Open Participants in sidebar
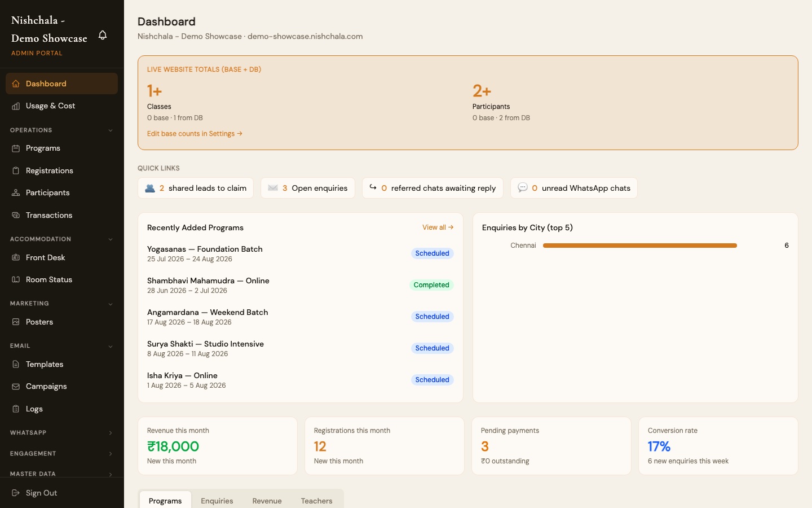The image size is (812, 508). pyautogui.click(x=61, y=193)
